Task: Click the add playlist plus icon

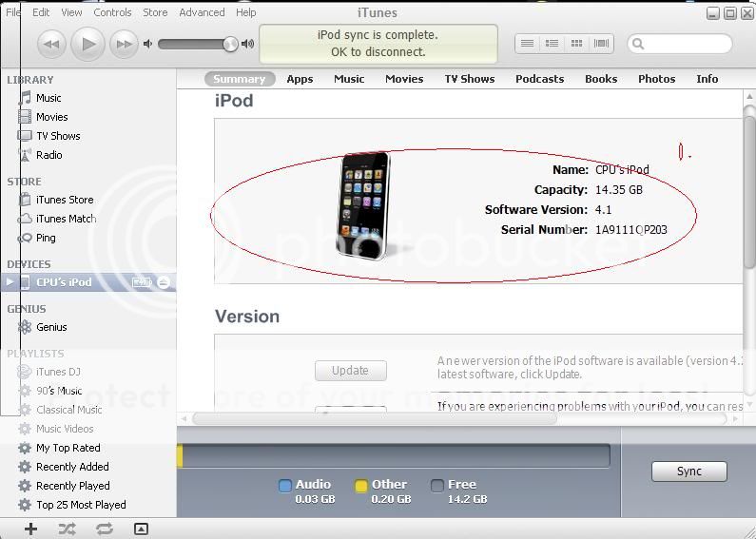Action: [30, 529]
